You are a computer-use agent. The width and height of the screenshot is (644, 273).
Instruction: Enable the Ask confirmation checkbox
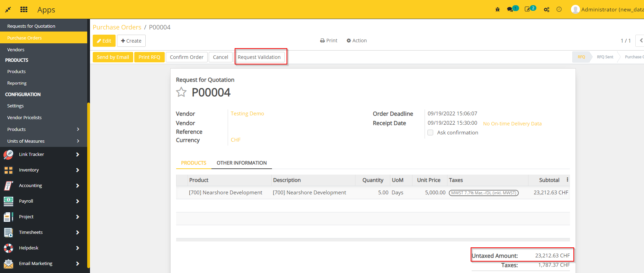point(430,133)
